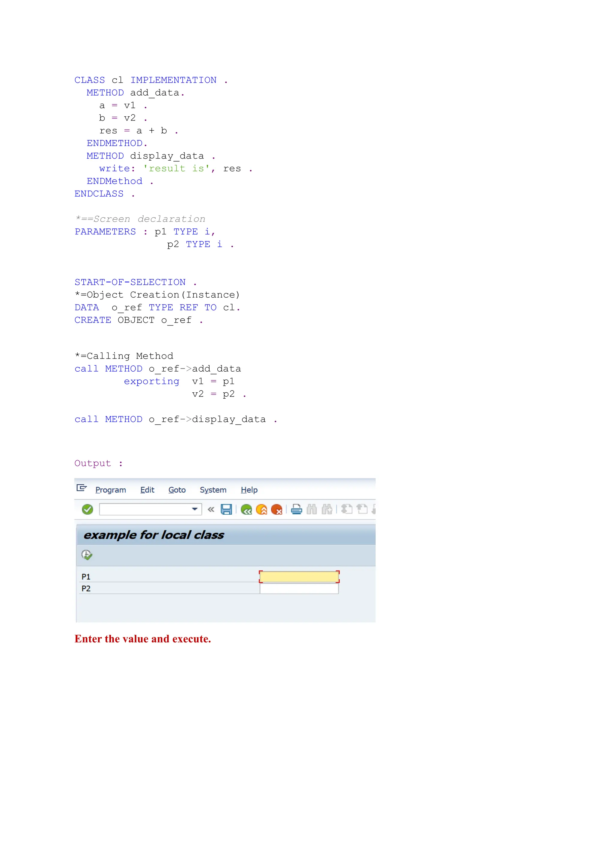Image resolution: width=614 pixels, height=868 pixels.
Task: Click the green Enter checkmark icon
Action: pyautogui.click(x=87, y=509)
